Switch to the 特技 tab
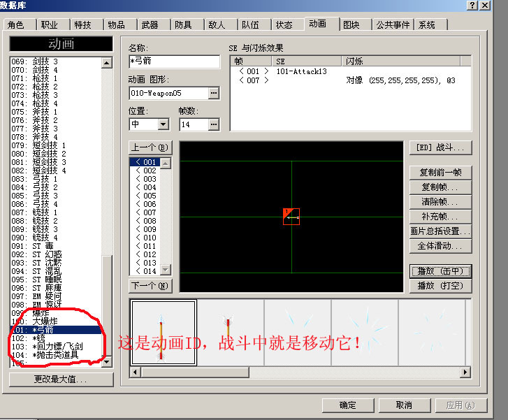Screen dimensions: 508x420 point(83,25)
